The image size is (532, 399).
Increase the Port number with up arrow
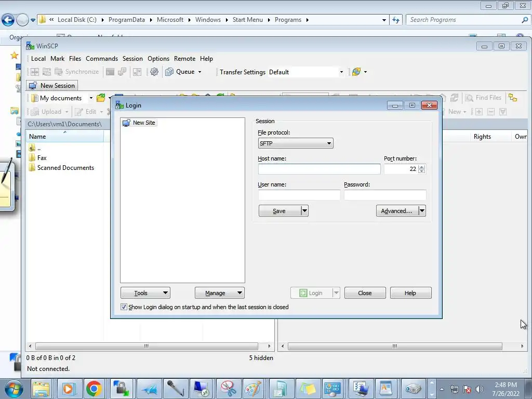[x=422, y=167]
